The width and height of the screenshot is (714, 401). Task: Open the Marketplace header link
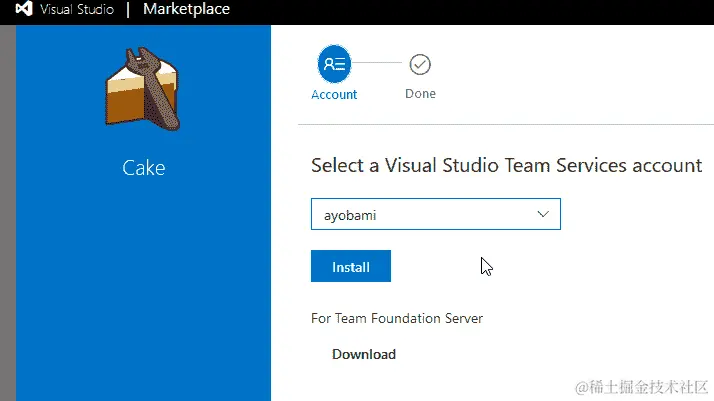pos(186,9)
